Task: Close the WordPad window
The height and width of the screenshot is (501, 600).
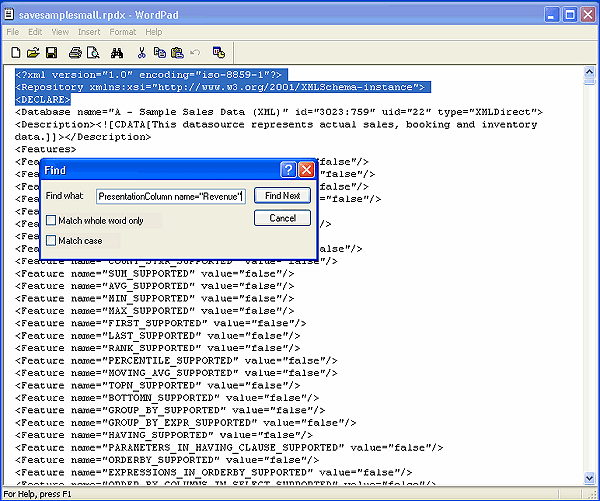Action: pyautogui.click(x=588, y=15)
